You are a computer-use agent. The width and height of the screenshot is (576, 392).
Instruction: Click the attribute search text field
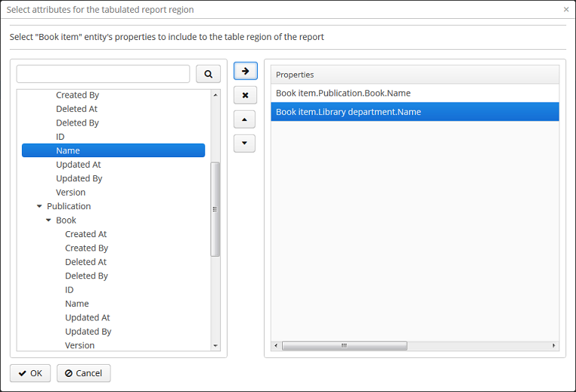click(x=103, y=73)
